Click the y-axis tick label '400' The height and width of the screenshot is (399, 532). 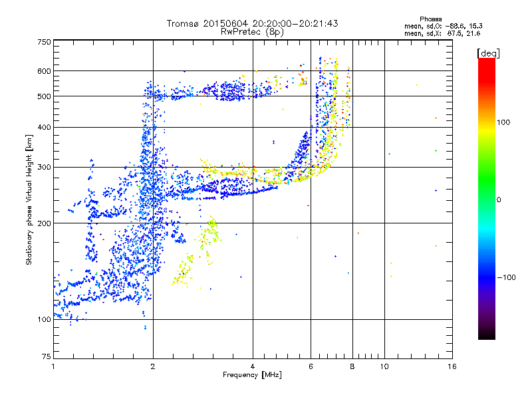(x=44, y=128)
